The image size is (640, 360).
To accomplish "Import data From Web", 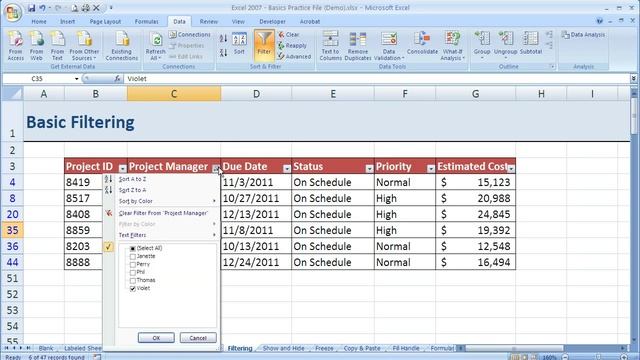I will (x=36, y=46).
